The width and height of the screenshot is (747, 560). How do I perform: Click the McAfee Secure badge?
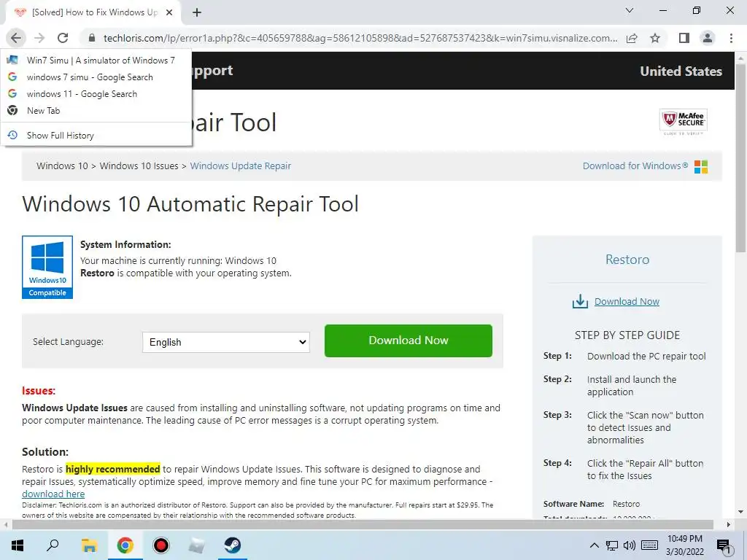click(683, 122)
